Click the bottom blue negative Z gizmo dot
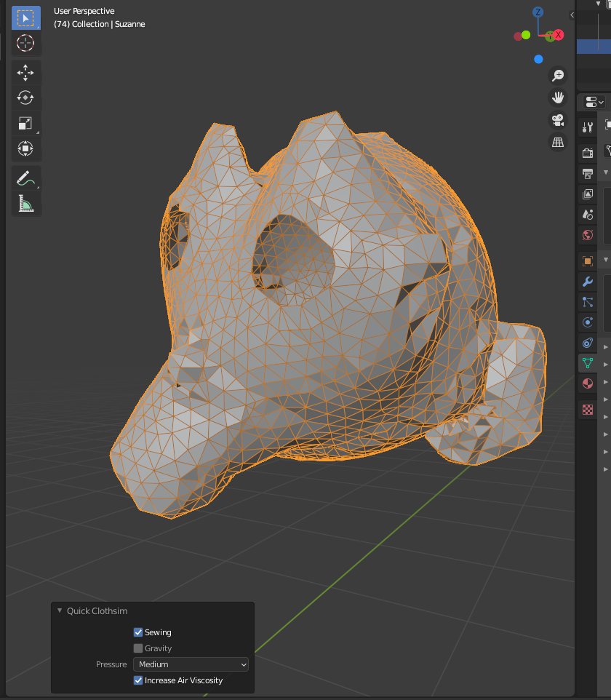Screen dimensions: 611x700 (539, 60)
